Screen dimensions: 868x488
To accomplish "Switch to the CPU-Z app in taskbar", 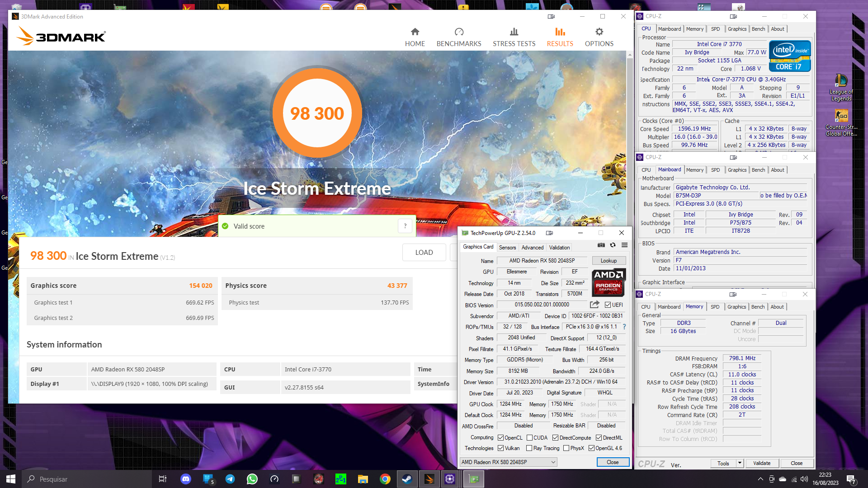I will (449, 479).
